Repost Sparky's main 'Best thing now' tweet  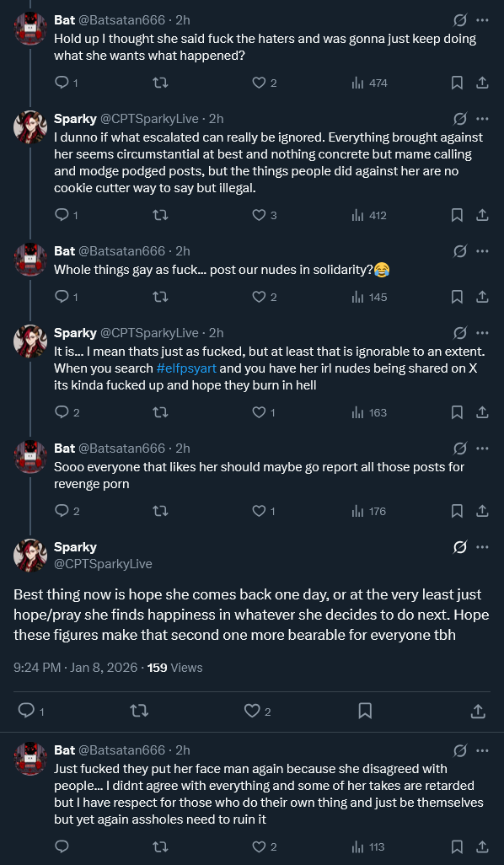pos(139,711)
